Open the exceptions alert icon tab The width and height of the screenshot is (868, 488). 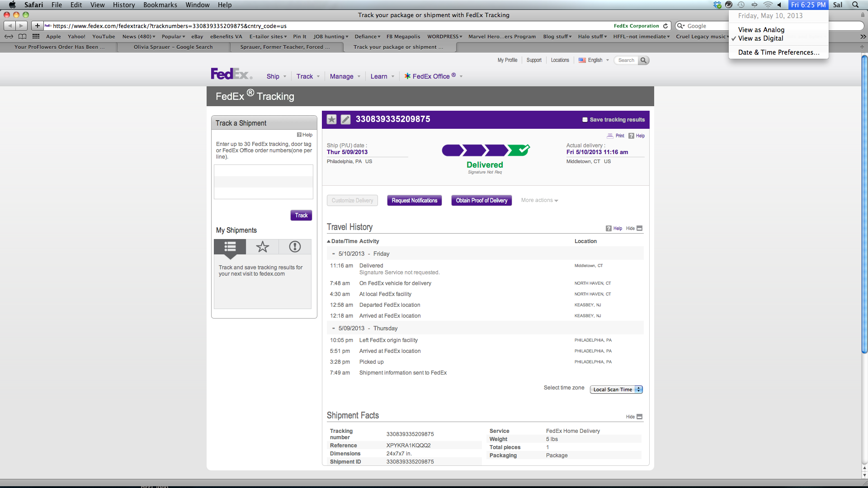[x=295, y=247]
